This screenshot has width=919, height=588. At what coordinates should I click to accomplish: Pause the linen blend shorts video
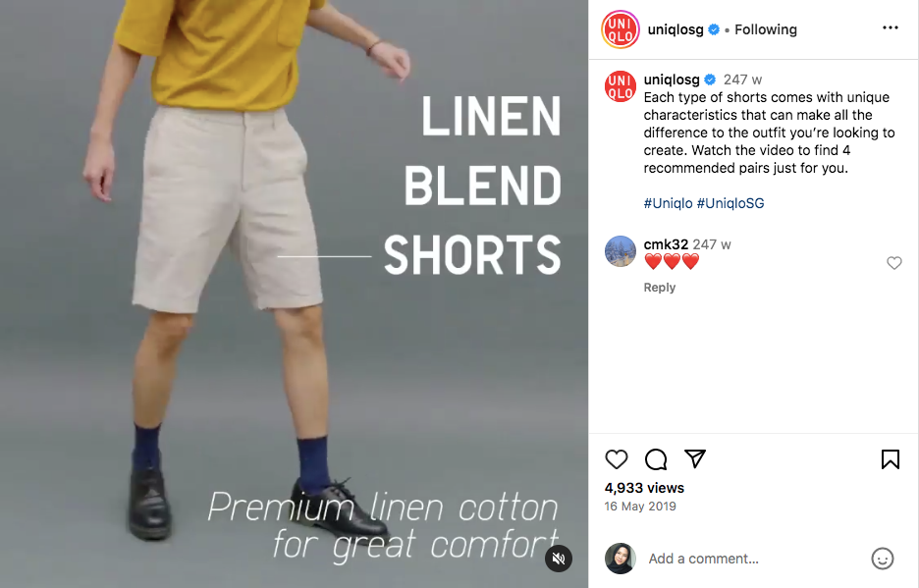[294, 294]
